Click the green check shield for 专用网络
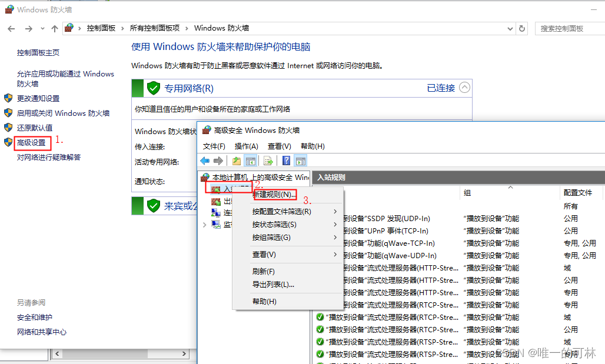The height and width of the screenshot is (364, 605). (x=153, y=88)
